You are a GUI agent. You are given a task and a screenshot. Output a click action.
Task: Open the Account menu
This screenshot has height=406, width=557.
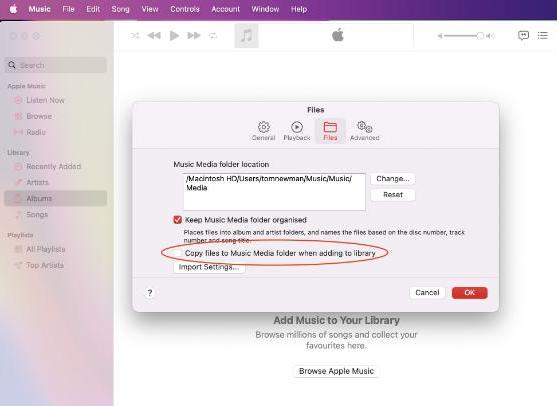(226, 9)
